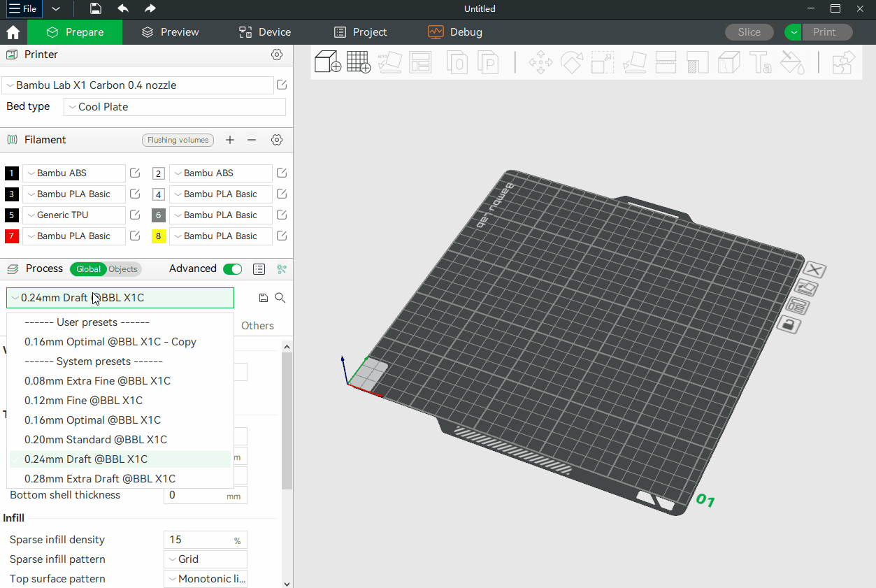Open the Top surface pattern dropdown
Screen dimensions: 876x588
click(x=205, y=579)
